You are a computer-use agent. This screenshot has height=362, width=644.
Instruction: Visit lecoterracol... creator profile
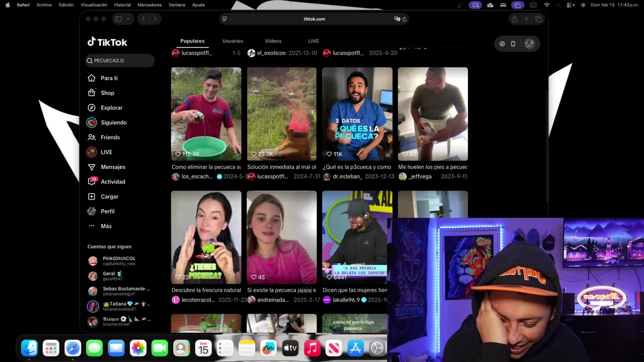coord(198,300)
